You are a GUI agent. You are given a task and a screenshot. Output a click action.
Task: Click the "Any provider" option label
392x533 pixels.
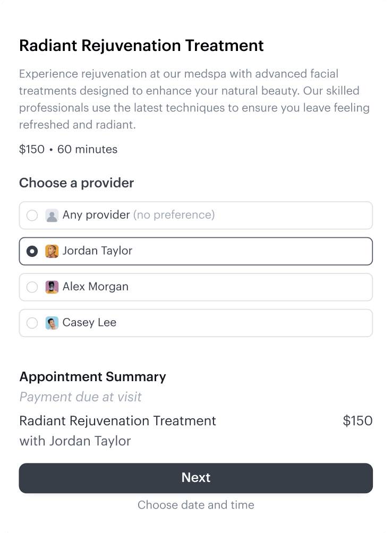[96, 215]
